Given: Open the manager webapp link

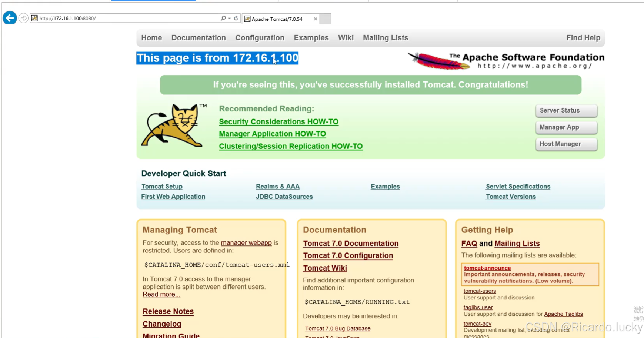Looking at the screenshot, I should (x=246, y=243).
